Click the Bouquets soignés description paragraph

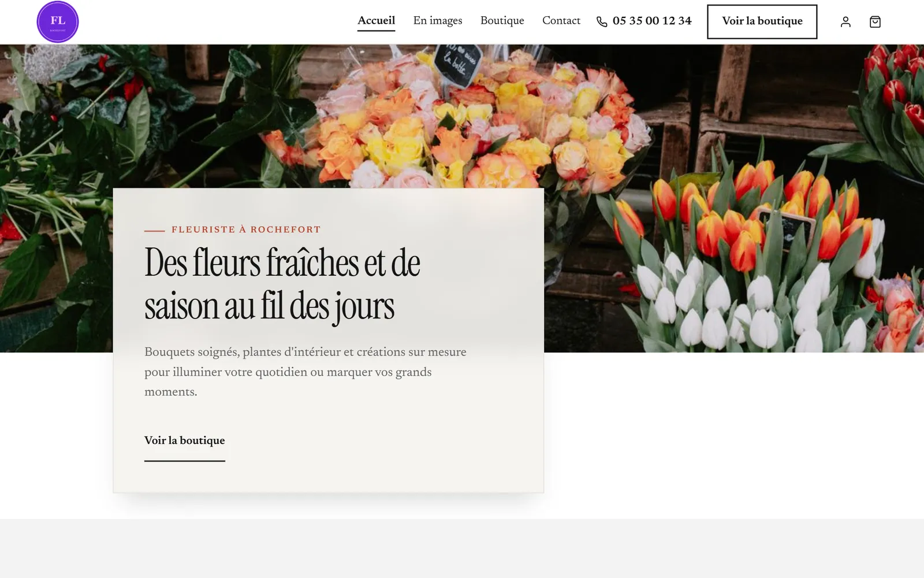[305, 372]
